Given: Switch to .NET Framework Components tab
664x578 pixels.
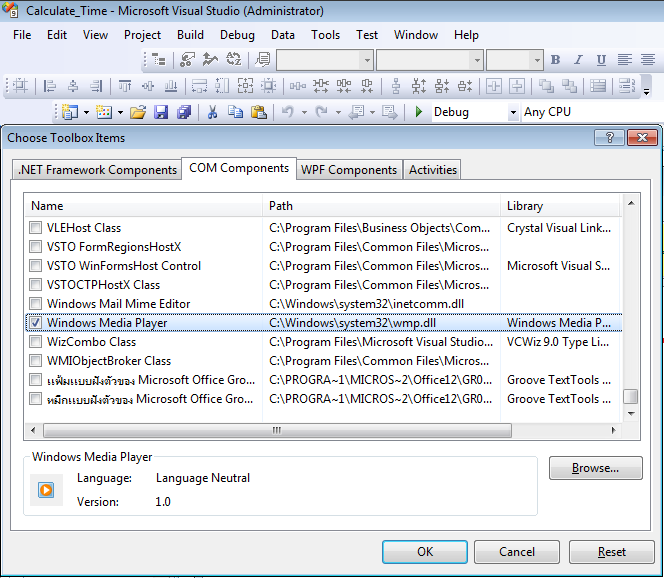Looking at the screenshot, I should point(97,170).
